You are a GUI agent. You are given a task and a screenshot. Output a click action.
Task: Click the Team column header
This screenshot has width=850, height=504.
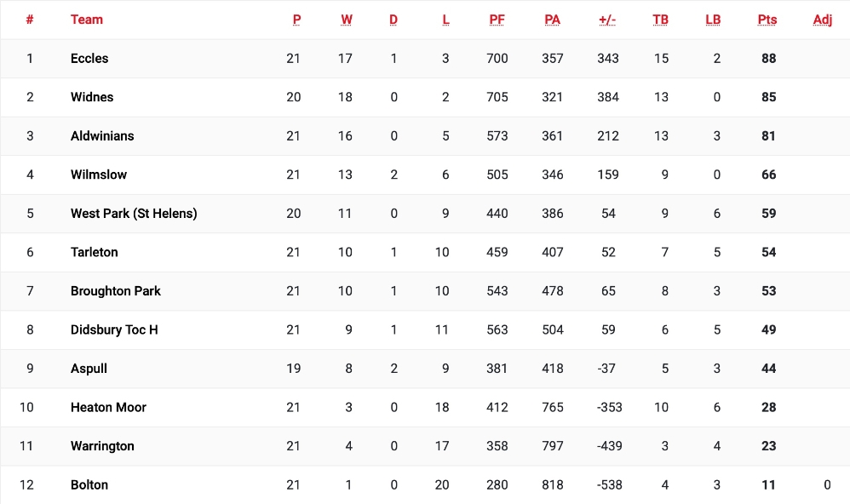tap(87, 20)
